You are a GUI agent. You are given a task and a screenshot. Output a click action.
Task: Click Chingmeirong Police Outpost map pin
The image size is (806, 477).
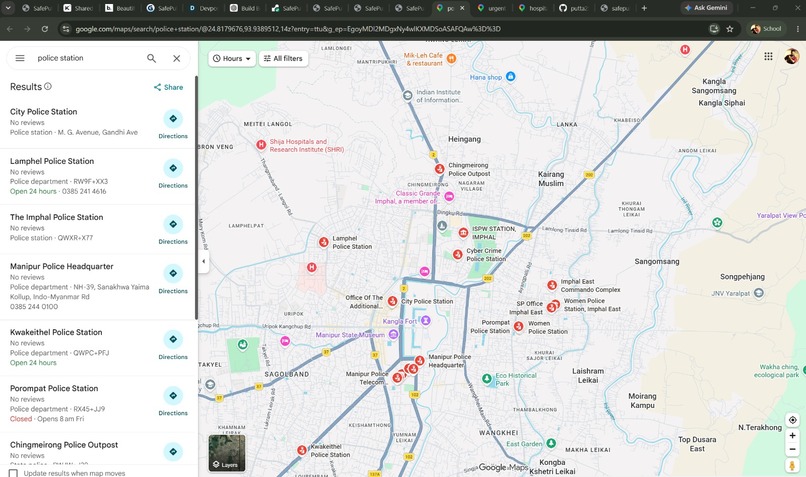439,169
